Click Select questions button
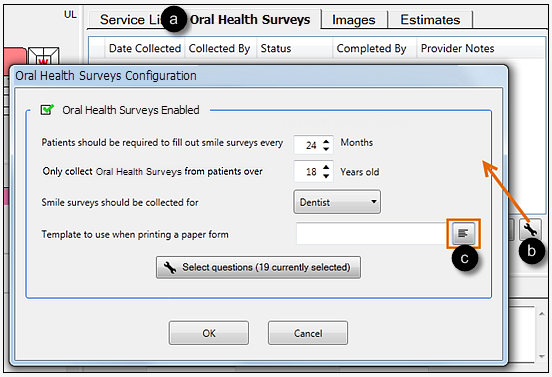The width and height of the screenshot is (552, 377). coord(258,268)
